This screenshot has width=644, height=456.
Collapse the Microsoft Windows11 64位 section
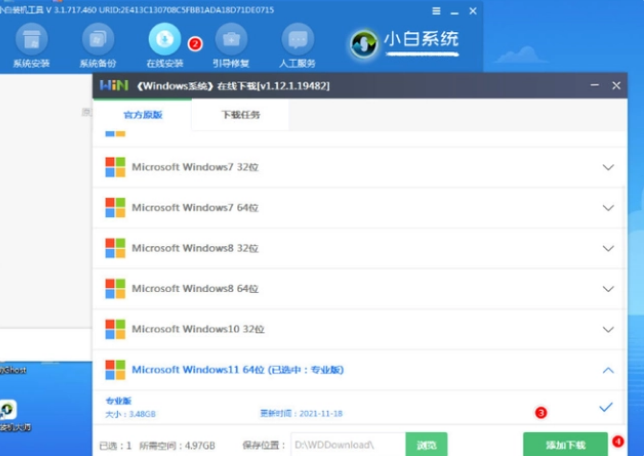608,370
